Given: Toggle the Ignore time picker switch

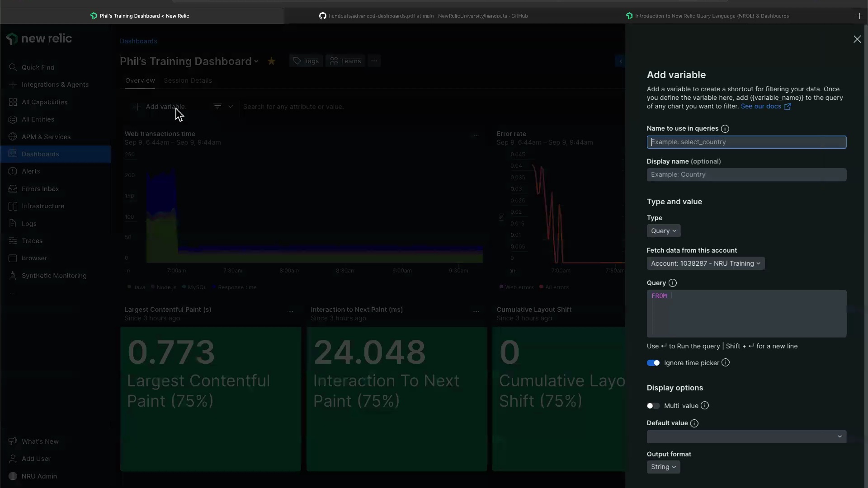Looking at the screenshot, I should pos(653,363).
